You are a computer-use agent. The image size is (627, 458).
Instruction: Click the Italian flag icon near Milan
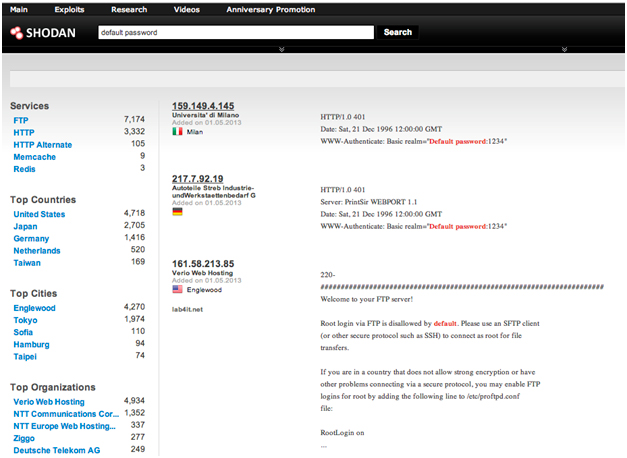[177, 132]
